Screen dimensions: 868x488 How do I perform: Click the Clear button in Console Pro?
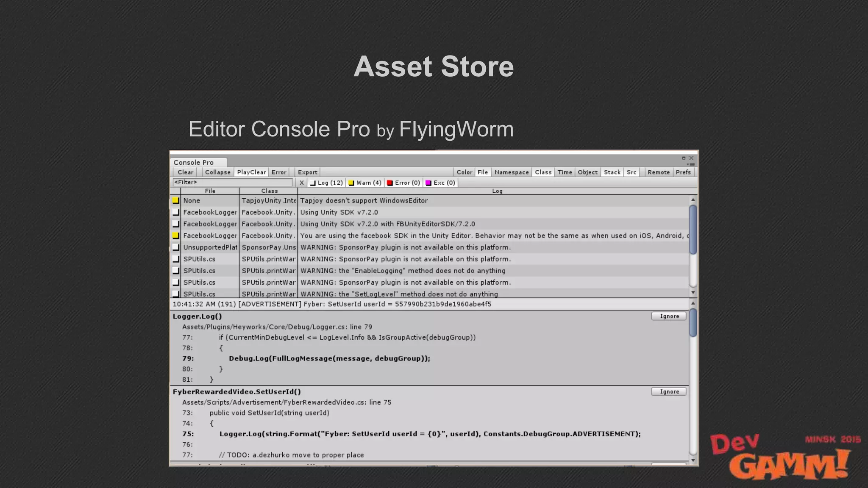pyautogui.click(x=185, y=172)
